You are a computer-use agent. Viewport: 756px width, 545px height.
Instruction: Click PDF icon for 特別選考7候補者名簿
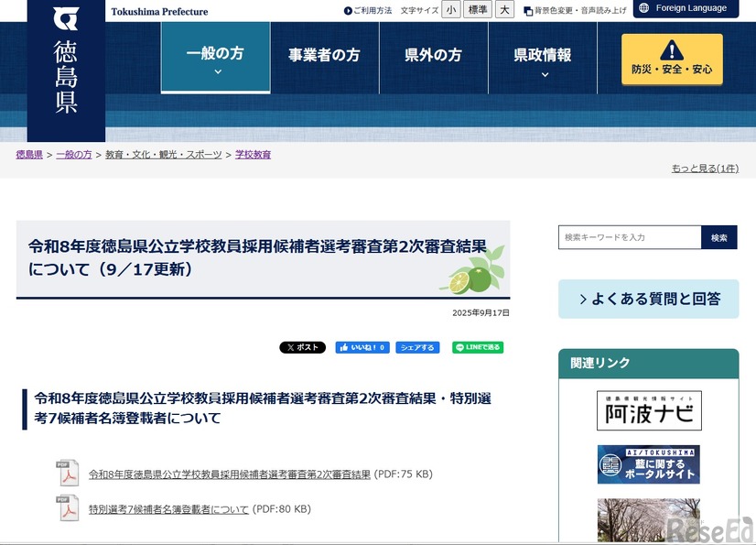tap(68, 508)
